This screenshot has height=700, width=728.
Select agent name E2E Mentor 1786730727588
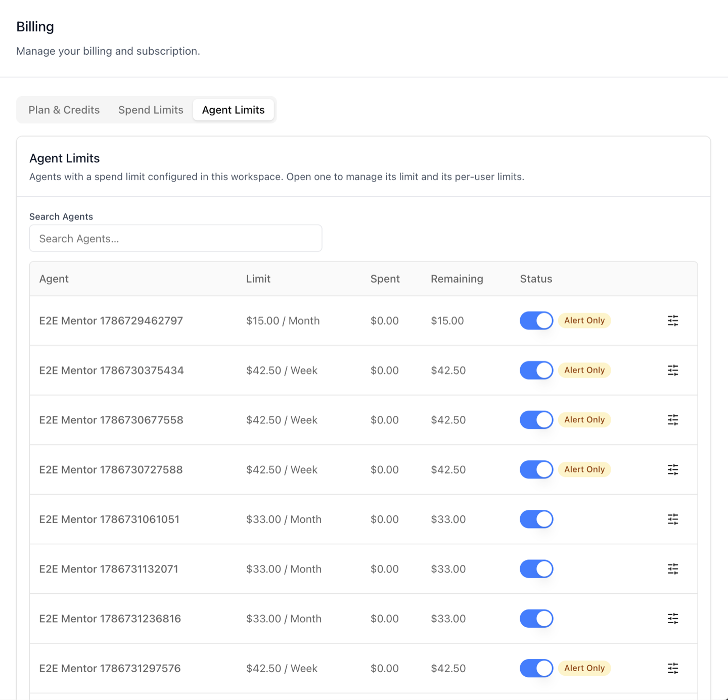tap(111, 469)
